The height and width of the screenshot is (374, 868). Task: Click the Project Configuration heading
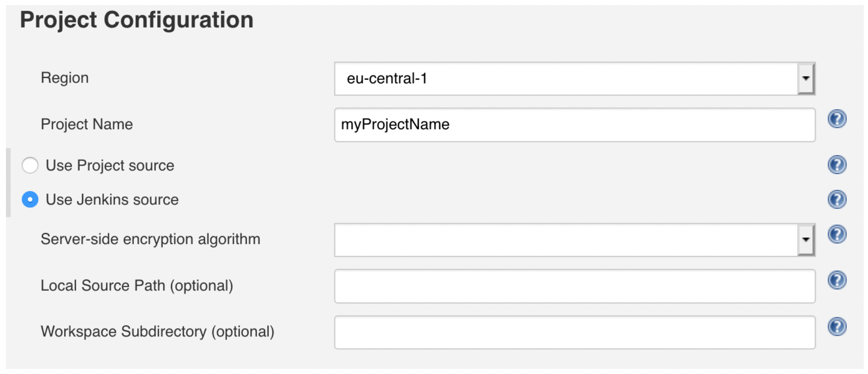click(x=136, y=20)
